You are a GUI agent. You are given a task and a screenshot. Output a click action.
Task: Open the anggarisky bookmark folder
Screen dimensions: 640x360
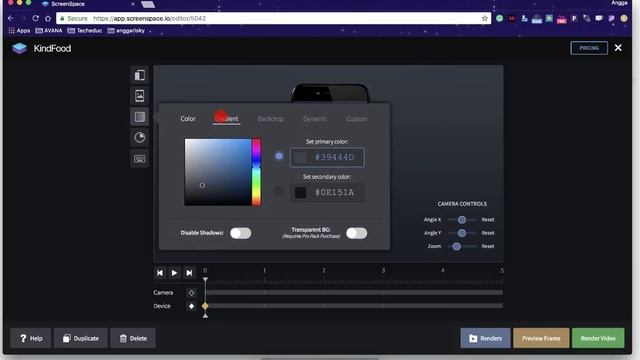(126, 31)
